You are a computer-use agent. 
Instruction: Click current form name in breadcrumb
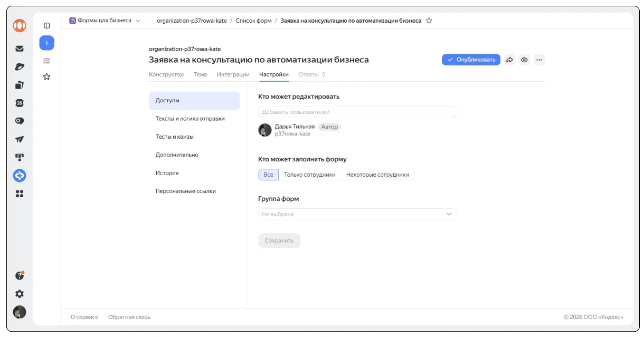(x=351, y=21)
